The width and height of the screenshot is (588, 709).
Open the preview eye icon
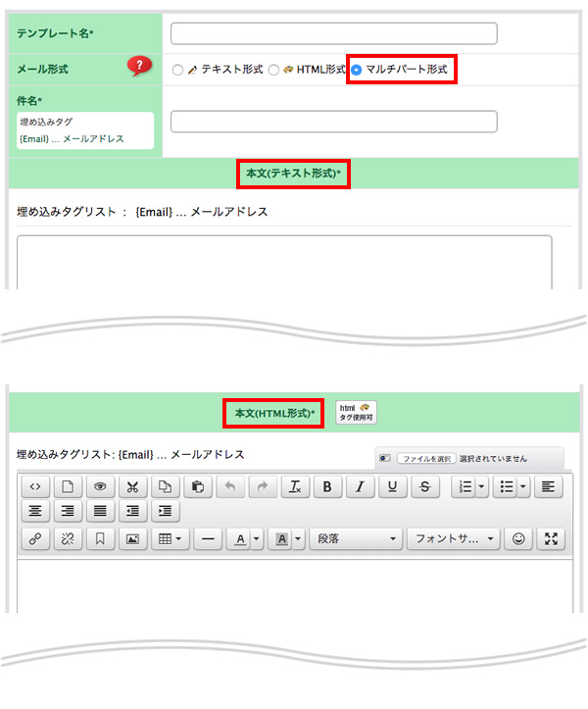point(100,486)
